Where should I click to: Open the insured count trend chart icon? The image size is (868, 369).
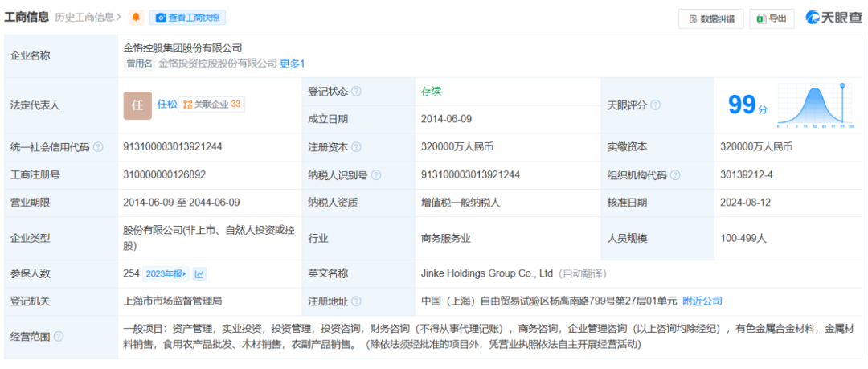click(x=199, y=273)
